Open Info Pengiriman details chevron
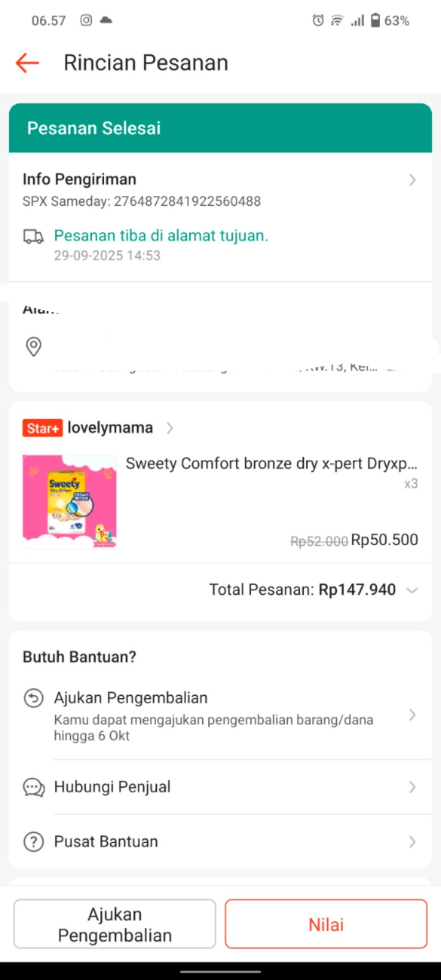The width and height of the screenshot is (441, 980). tap(412, 179)
